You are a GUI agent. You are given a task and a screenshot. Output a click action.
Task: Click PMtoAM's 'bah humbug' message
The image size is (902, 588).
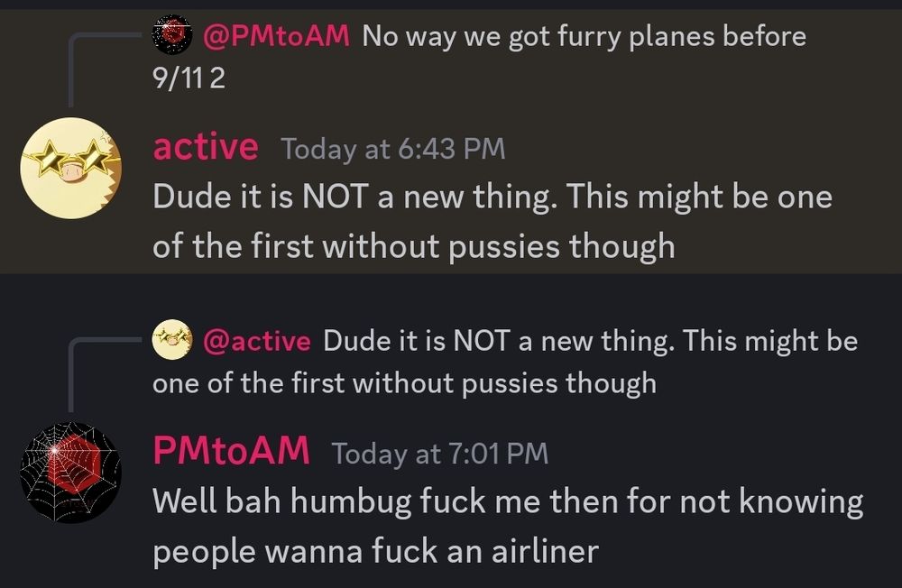tap(505, 523)
